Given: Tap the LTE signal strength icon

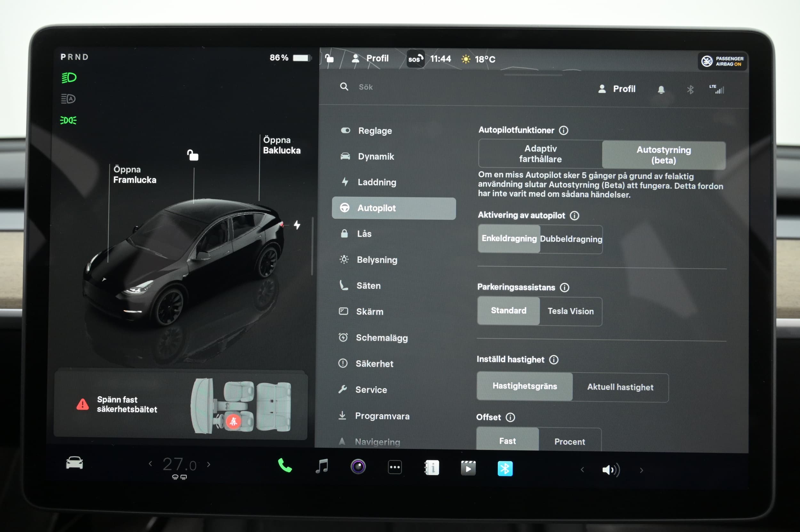Looking at the screenshot, I should coord(716,90).
